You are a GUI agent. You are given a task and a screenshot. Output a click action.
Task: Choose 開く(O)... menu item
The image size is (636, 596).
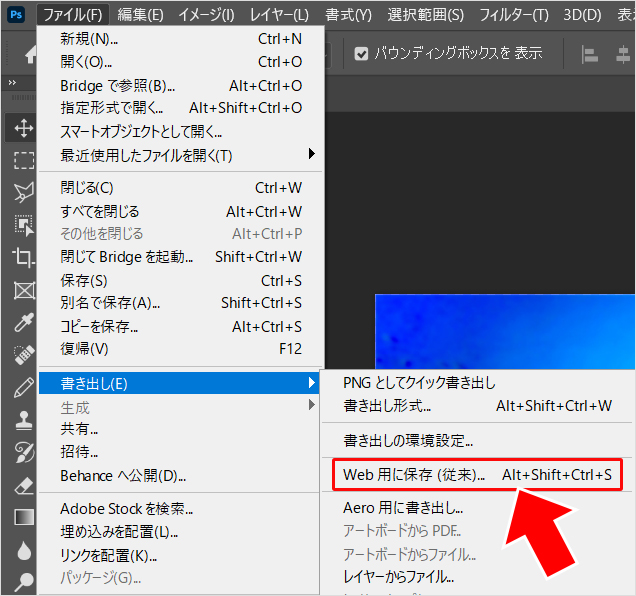(181, 62)
